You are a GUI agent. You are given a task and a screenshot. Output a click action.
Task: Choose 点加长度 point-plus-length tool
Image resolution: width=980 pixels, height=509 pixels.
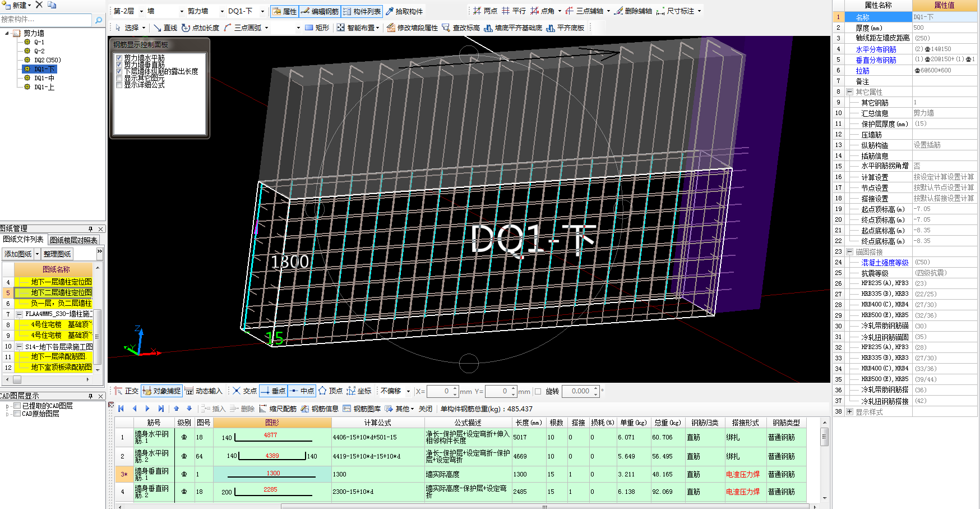click(200, 27)
